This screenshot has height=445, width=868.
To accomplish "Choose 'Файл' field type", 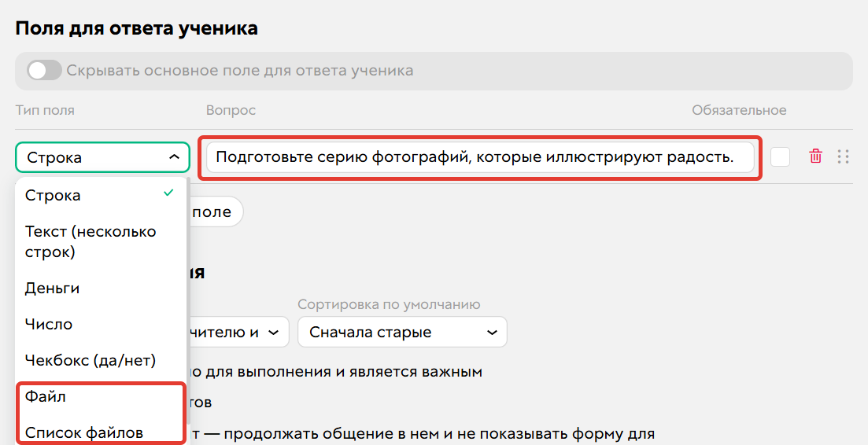I will (100, 396).
